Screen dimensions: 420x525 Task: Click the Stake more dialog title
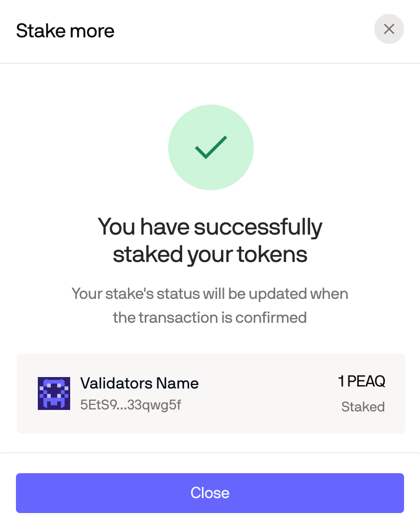tap(65, 30)
